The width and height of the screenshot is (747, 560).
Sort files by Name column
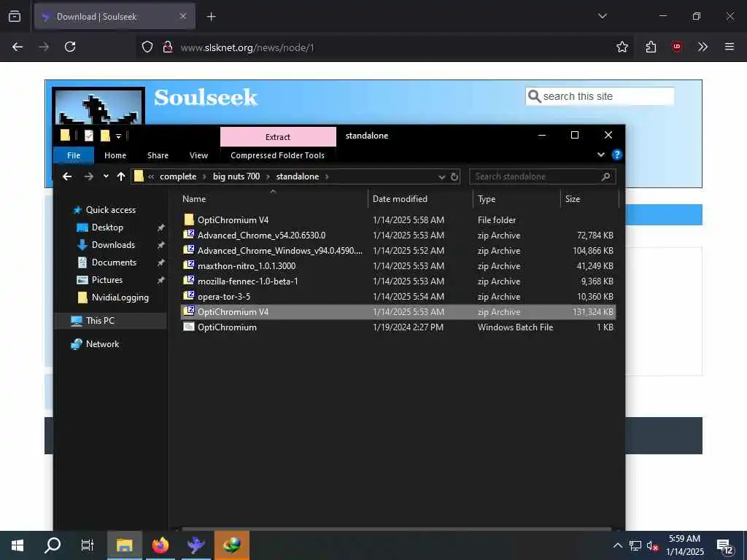tap(194, 199)
